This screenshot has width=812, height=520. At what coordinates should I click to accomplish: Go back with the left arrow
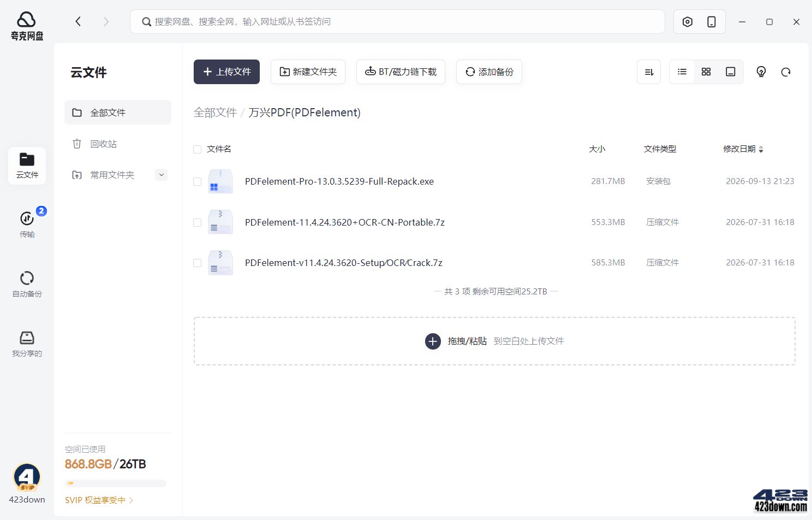click(78, 21)
